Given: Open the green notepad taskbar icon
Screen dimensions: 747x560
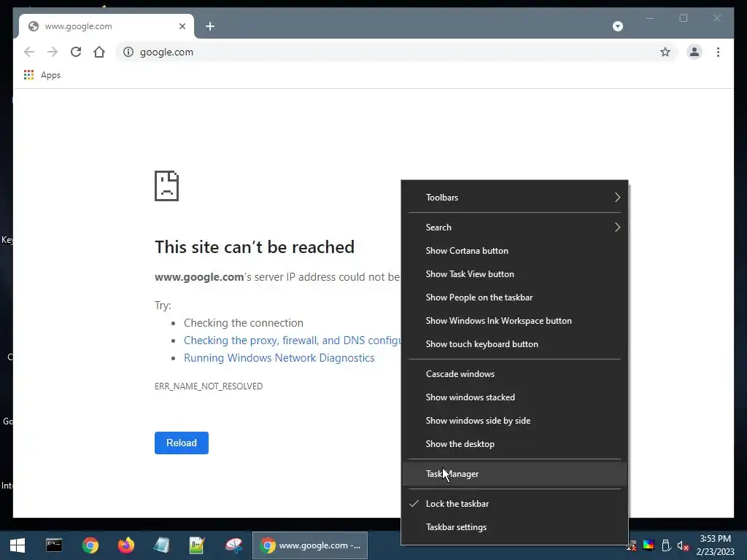Looking at the screenshot, I should click(x=197, y=545).
